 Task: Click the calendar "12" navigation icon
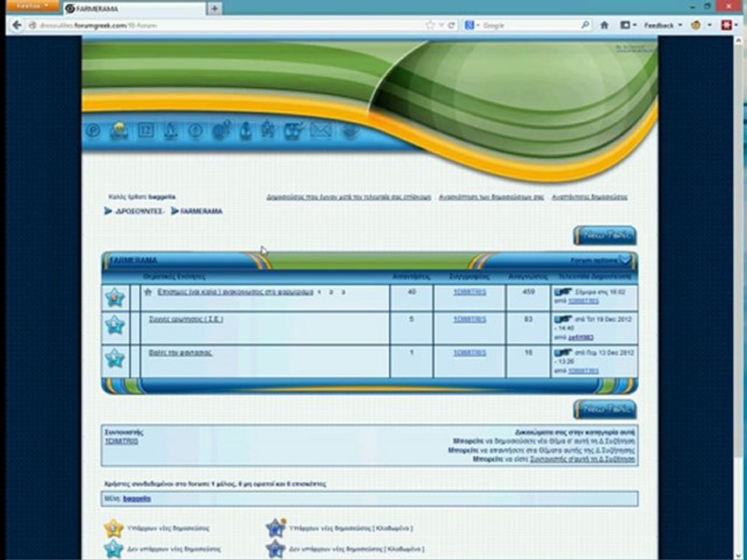pyautogui.click(x=146, y=130)
